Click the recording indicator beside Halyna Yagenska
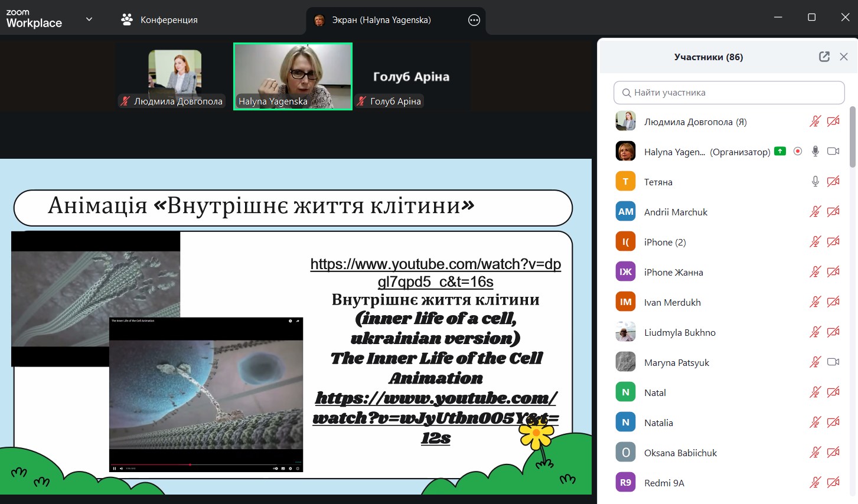Screen dimensions: 858x504 [798, 151]
